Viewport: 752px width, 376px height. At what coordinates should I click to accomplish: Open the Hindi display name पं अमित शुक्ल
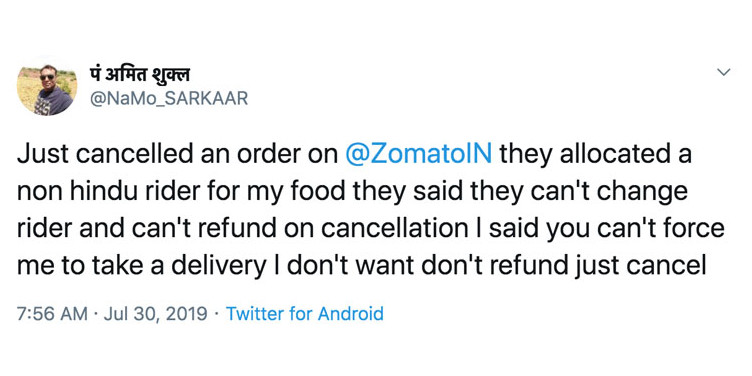[x=140, y=75]
